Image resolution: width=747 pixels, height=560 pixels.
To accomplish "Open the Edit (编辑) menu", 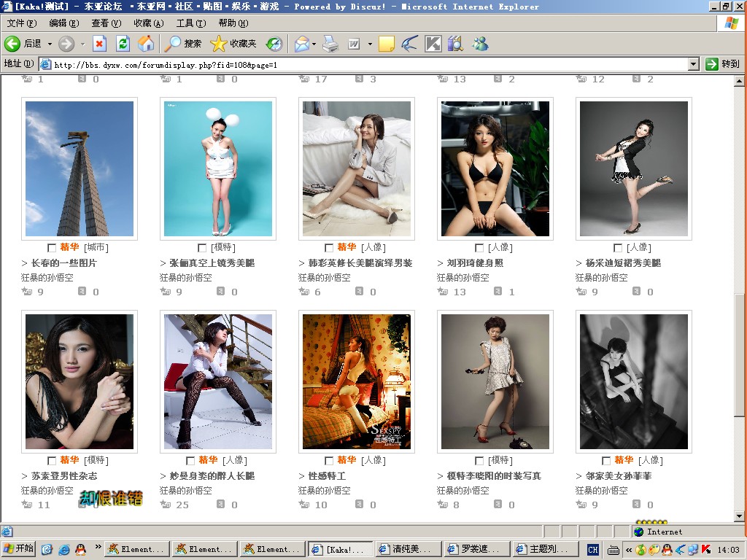I will [x=64, y=23].
